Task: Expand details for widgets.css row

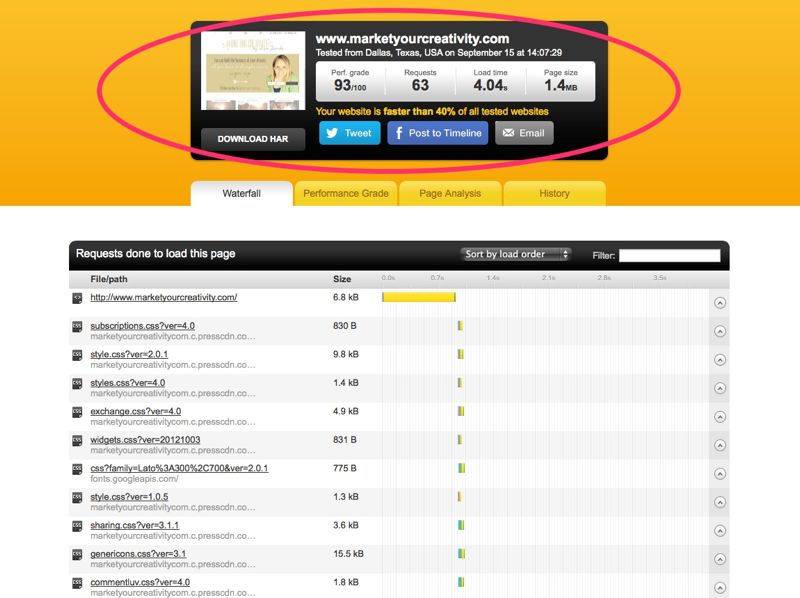Action: (720, 445)
